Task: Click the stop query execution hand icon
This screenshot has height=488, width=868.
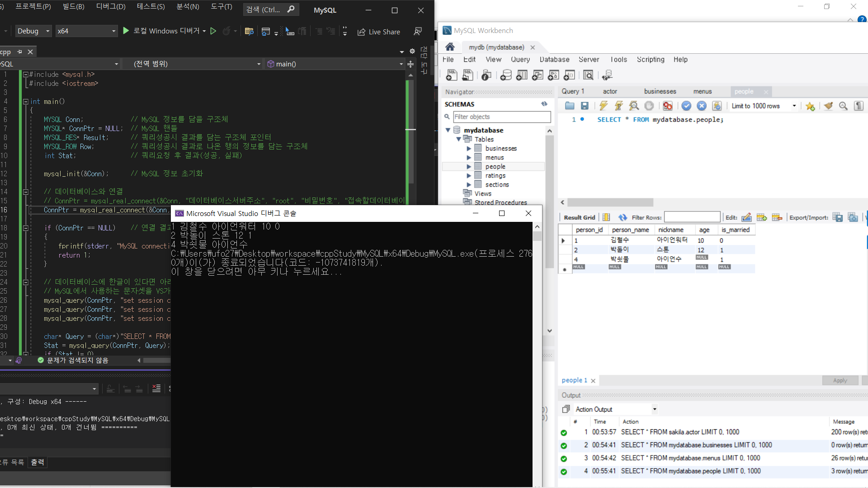Action: (x=649, y=106)
